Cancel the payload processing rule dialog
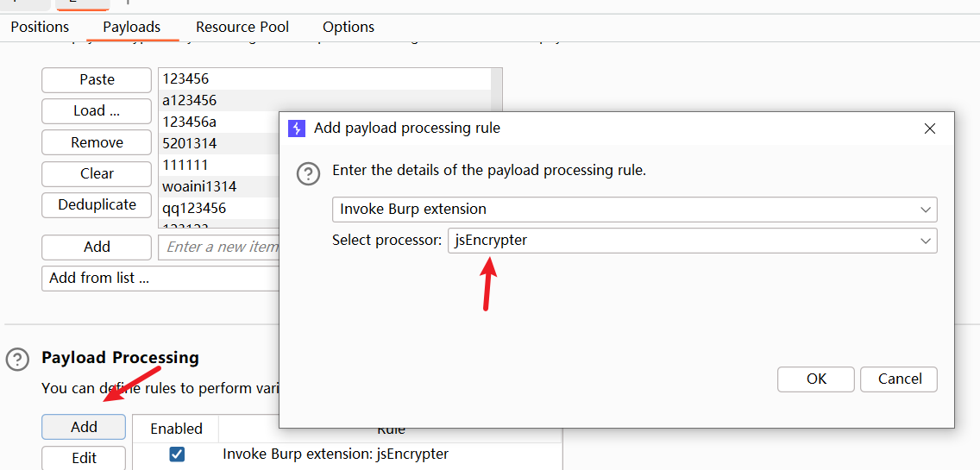This screenshot has height=470, width=980. (x=900, y=379)
